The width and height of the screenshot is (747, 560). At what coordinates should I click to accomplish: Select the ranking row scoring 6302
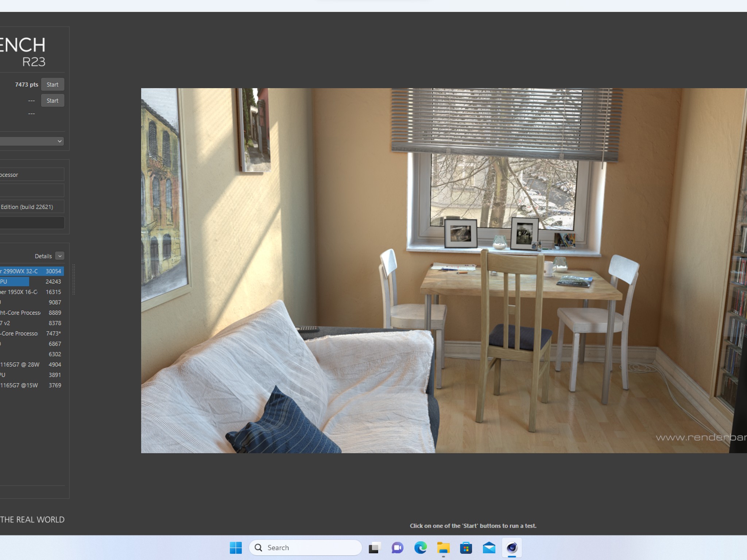point(32,354)
